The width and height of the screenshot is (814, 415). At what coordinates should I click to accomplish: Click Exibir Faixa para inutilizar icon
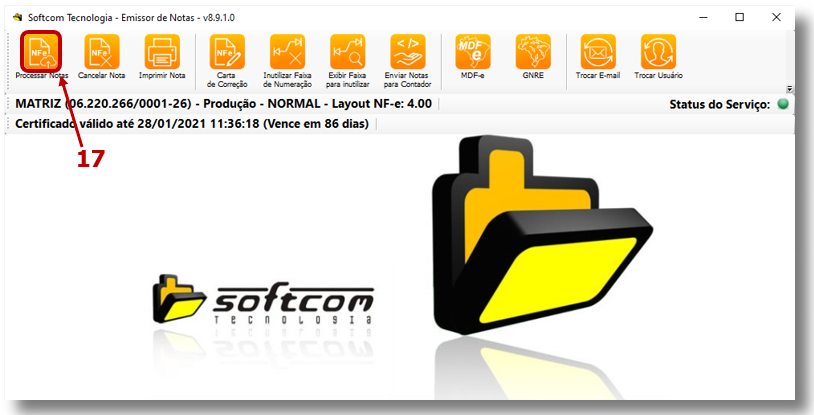coord(348,50)
